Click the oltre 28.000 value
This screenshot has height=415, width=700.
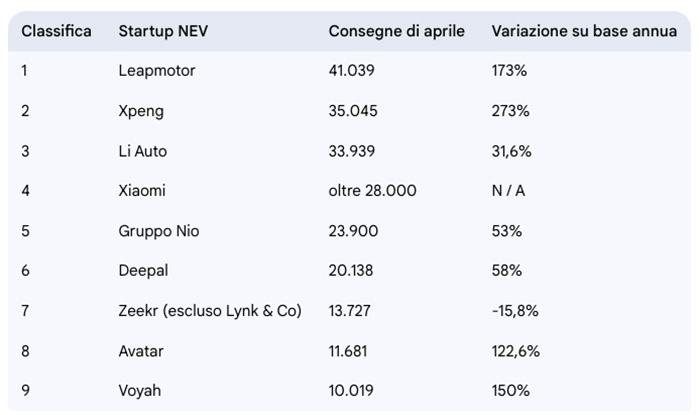point(372,191)
